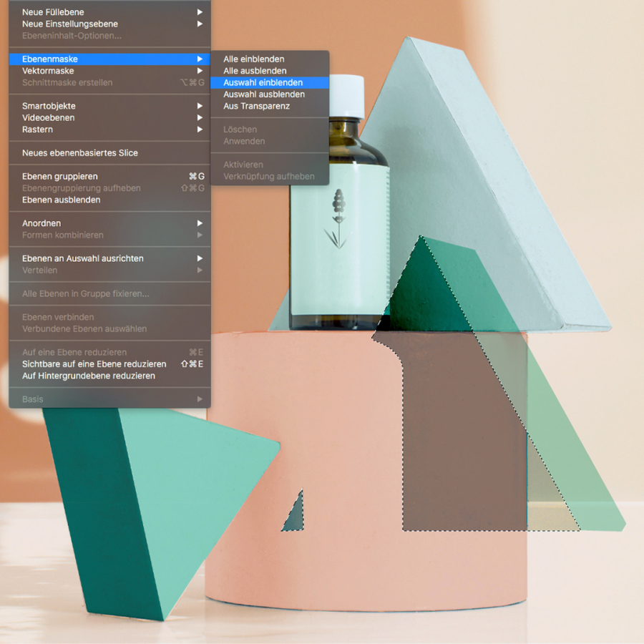This screenshot has height=644, width=644.
Task: Expand the Anordnen submenu
Action: (x=42, y=223)
